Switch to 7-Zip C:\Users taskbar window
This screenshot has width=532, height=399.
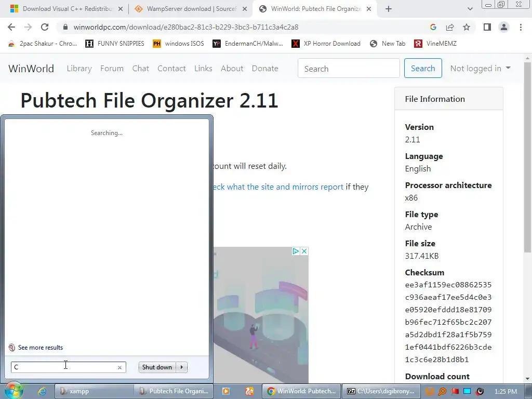coord(381,391)
